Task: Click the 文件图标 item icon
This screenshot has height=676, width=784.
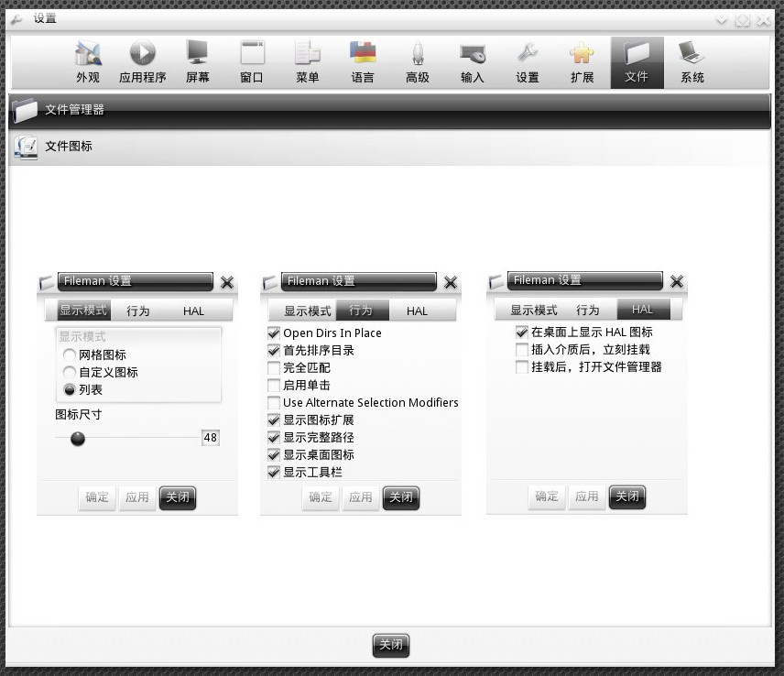Action: (25, 147)
